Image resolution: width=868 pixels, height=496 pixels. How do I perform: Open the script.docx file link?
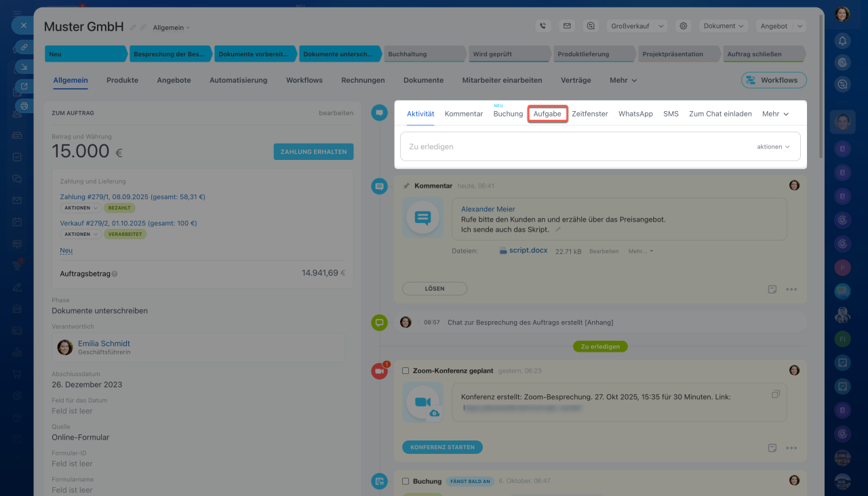tap(528, 250)
